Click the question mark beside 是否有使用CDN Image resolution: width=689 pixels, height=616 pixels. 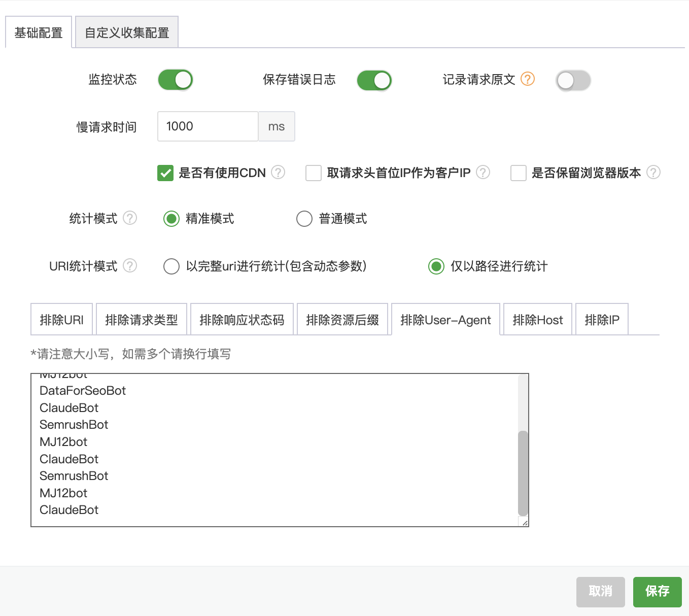click(x=278, y=173)
